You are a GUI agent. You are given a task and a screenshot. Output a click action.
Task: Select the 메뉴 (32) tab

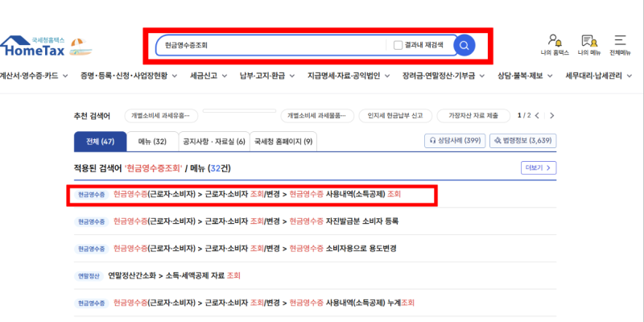pos(152,142)
